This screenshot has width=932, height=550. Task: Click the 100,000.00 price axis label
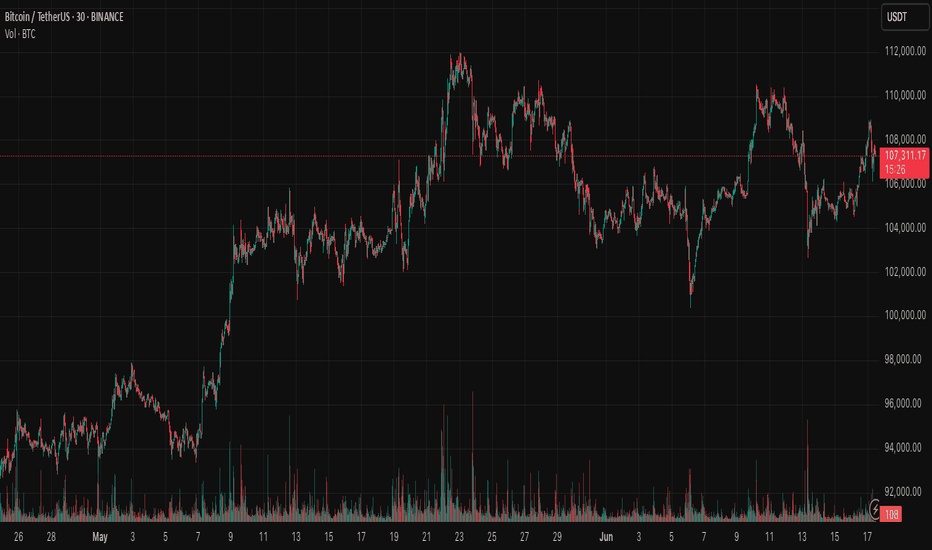tap(905, 315)
